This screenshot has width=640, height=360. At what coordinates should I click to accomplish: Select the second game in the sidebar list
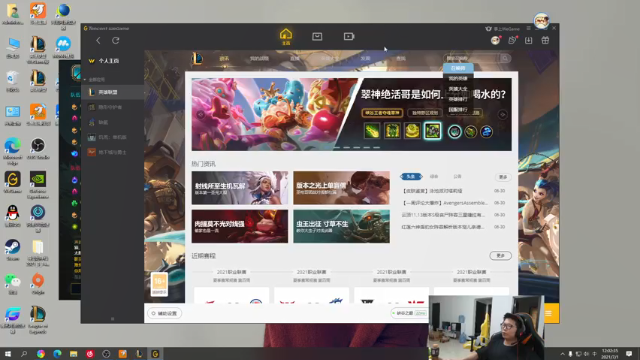(x=113, y=107)
